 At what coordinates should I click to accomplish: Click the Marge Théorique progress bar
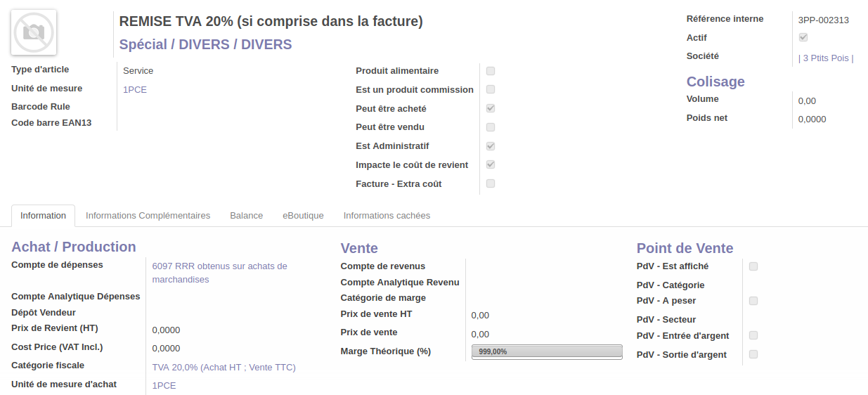click(x=547, y=351)
